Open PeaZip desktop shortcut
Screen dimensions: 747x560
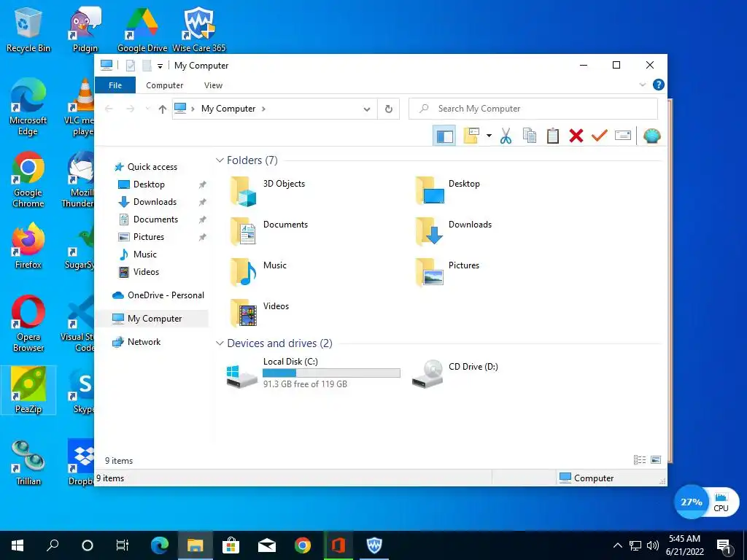point(28,391)
